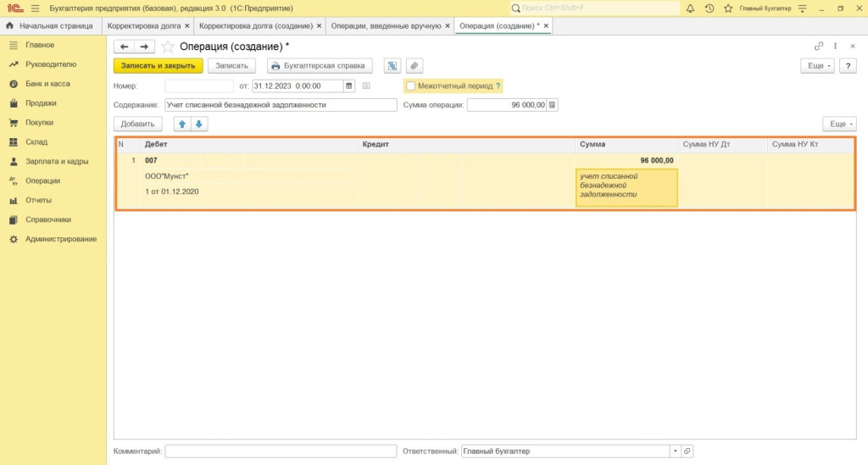Open history clock icon in the title bar
Viewport: 868px width, 465px height.
709,8
